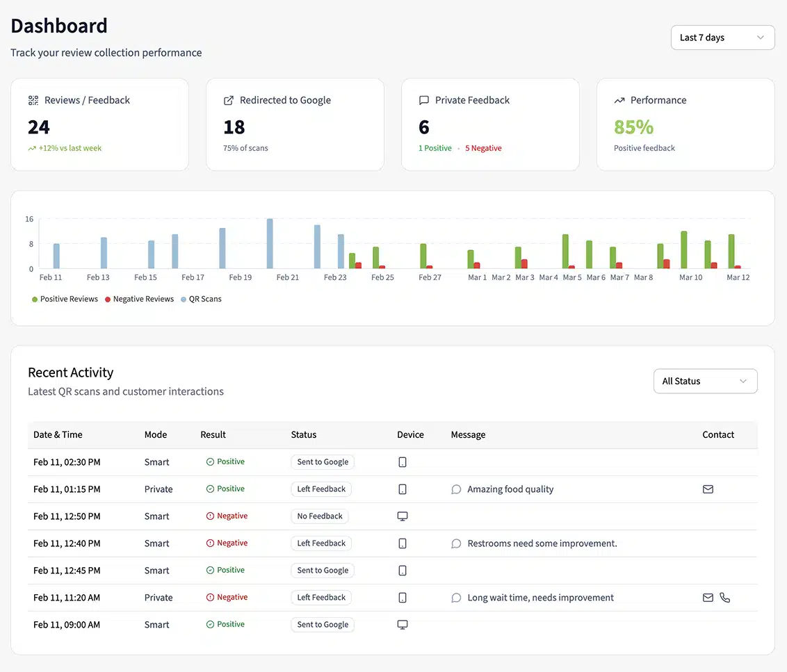Click the Status column header
Screen dimensions: 787x672
(304, 435)
